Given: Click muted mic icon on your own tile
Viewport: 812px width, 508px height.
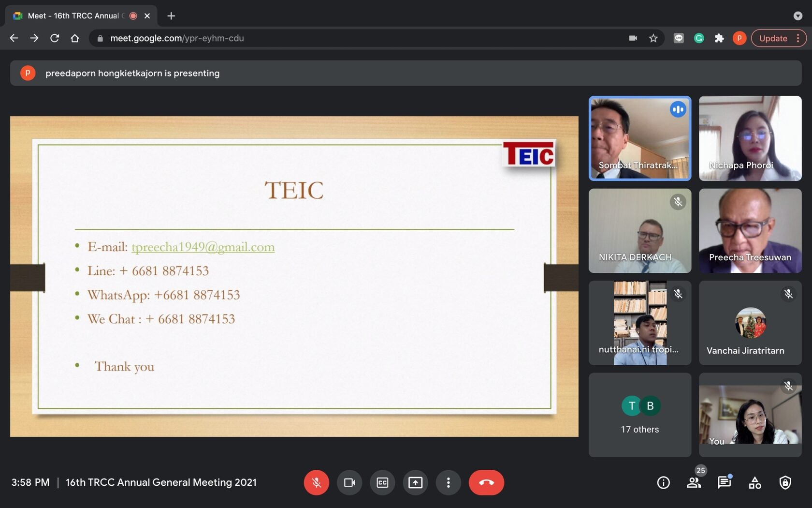Looking at the screenshot, I should 788,386.
